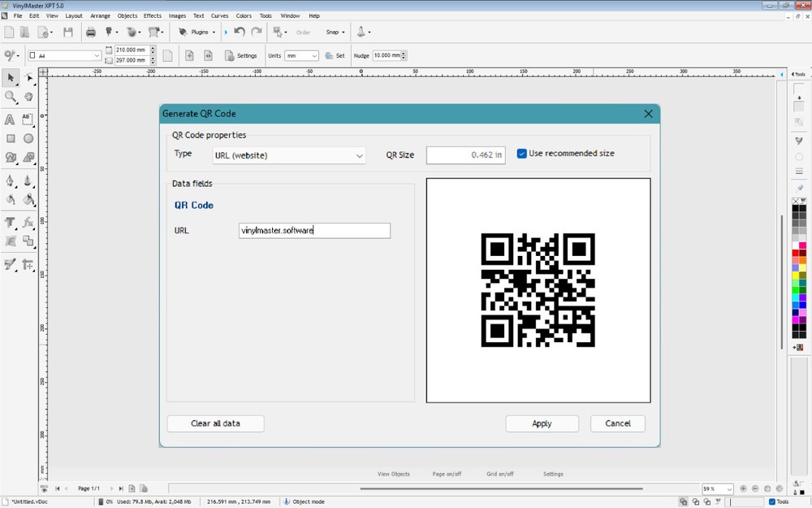Expand the A4 page size dropdown
812x508 pixels.
[x=95, y=55]
